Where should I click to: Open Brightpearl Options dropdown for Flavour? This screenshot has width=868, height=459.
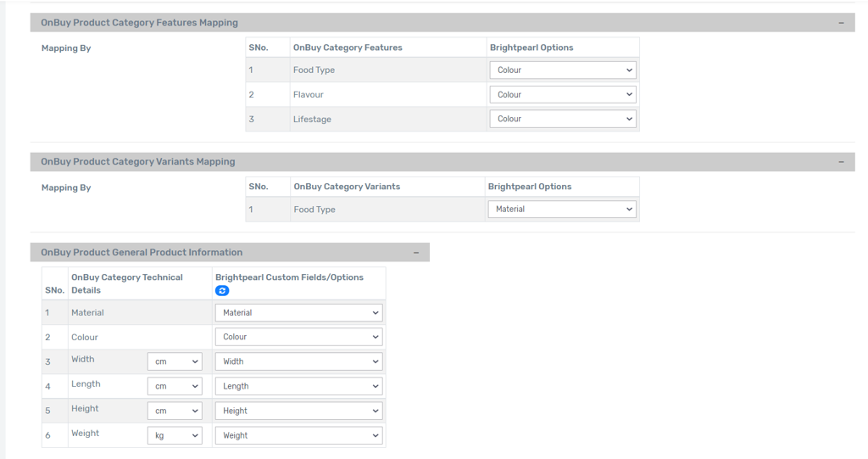tap(563, 94)
